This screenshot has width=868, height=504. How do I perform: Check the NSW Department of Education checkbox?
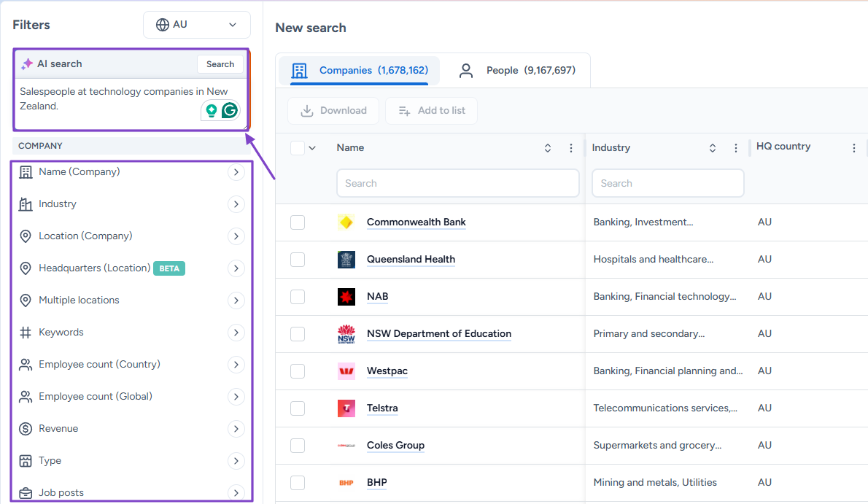(x=298, y=334)
